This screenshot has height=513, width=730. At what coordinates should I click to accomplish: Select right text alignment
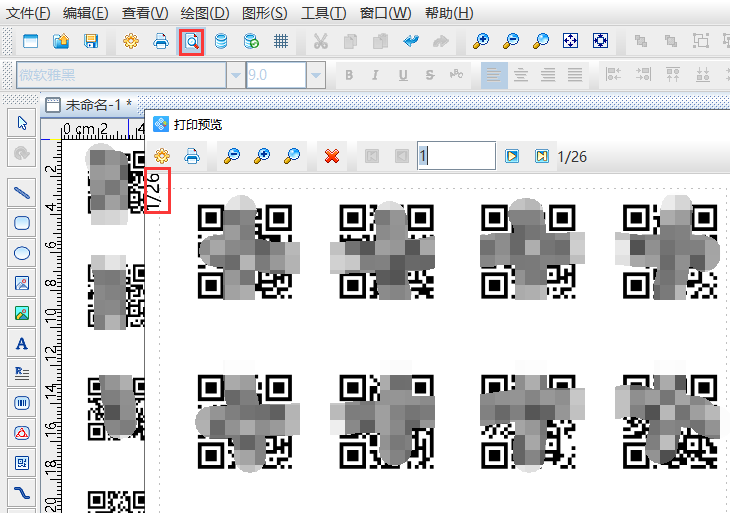click(x=548, y=75)
